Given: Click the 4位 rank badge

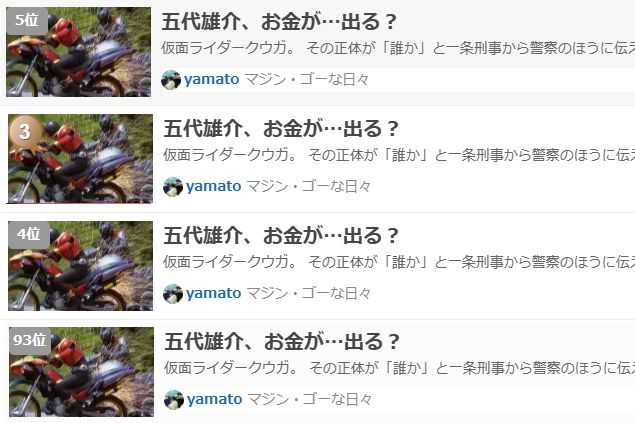Looking at the screenshot, I should pos(29,234).
